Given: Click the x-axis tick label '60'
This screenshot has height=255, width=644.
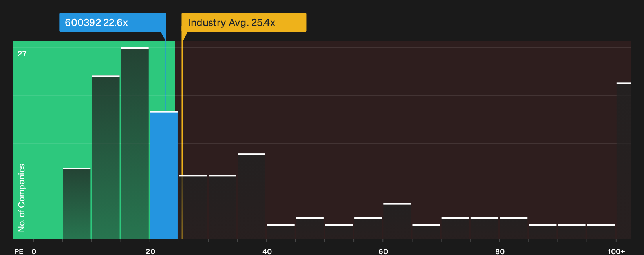Looking at the screenshot, I should 383,251.
